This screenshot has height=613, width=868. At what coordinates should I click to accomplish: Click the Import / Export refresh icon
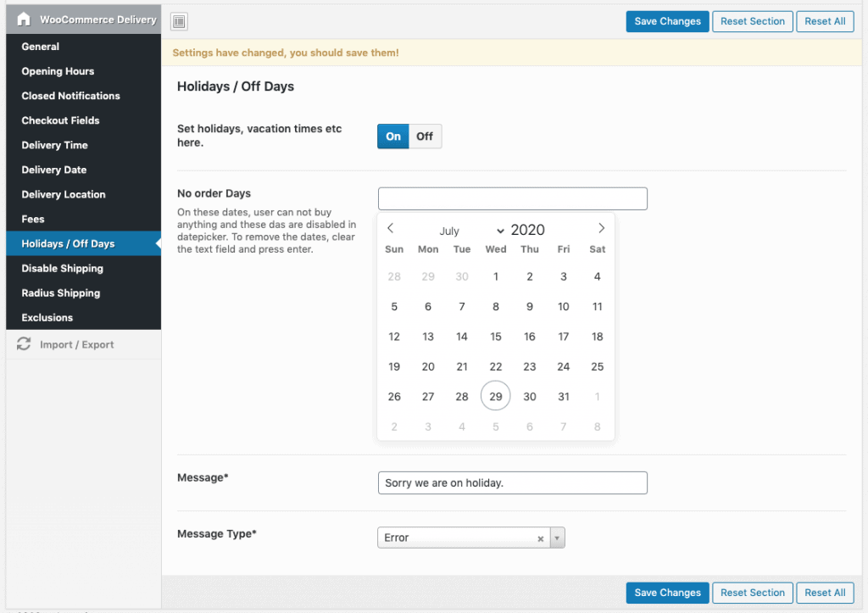tap(24, 345)
